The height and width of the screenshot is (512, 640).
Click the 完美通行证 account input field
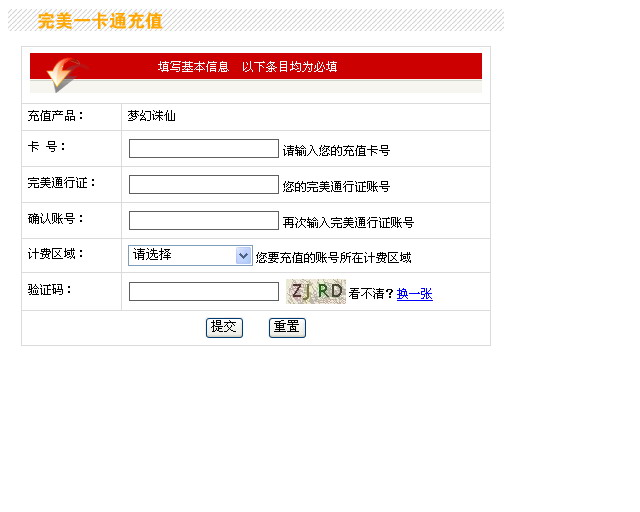(203, 185)
